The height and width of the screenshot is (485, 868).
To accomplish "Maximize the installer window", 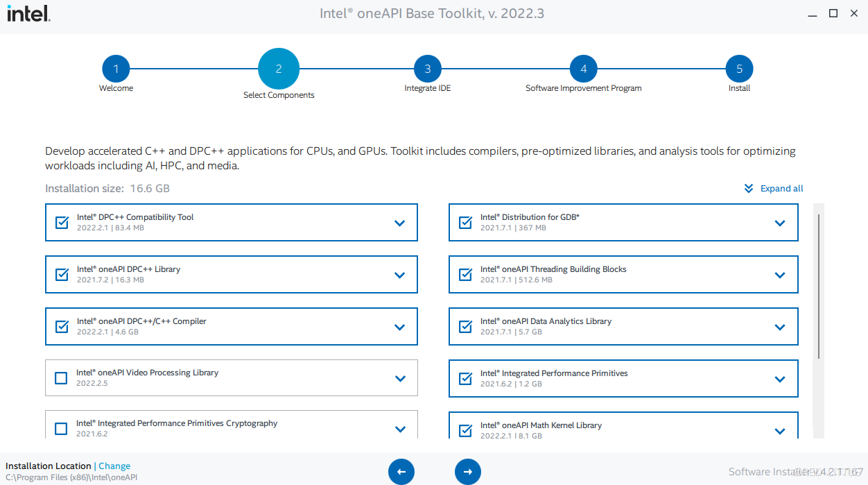I will (833, 13).
